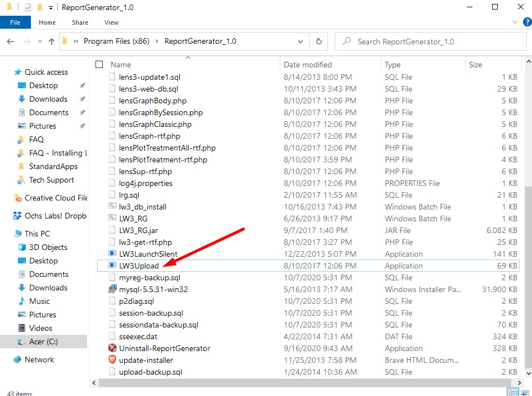
Task: Open the Tech Support folder
Action: pyautogui.click(x=51, y=180)
